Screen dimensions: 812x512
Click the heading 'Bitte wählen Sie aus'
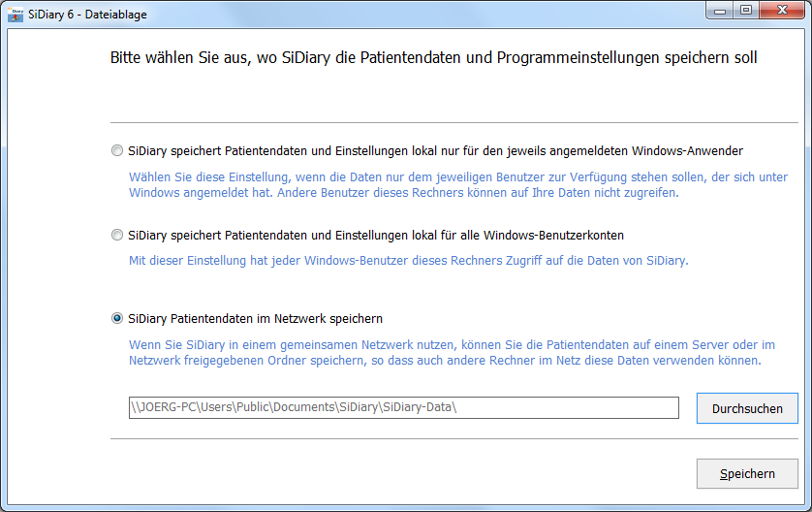(x=433, y=58)
